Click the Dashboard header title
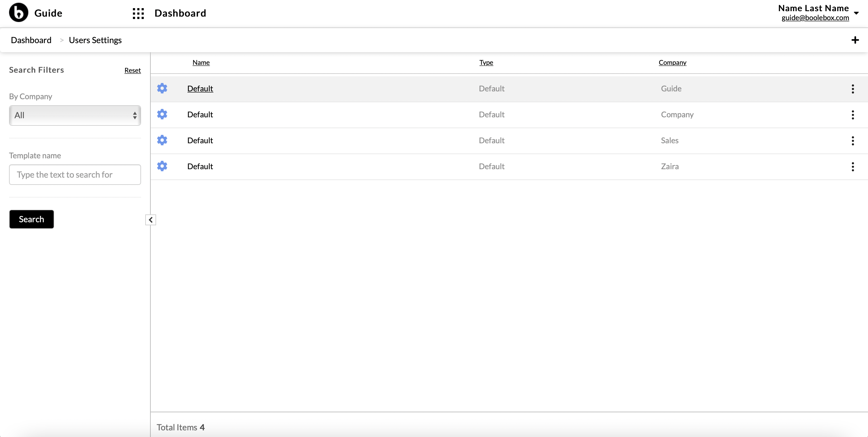This screenshot has height=437, width=868. pyautogui.click(x=180, y=13)
